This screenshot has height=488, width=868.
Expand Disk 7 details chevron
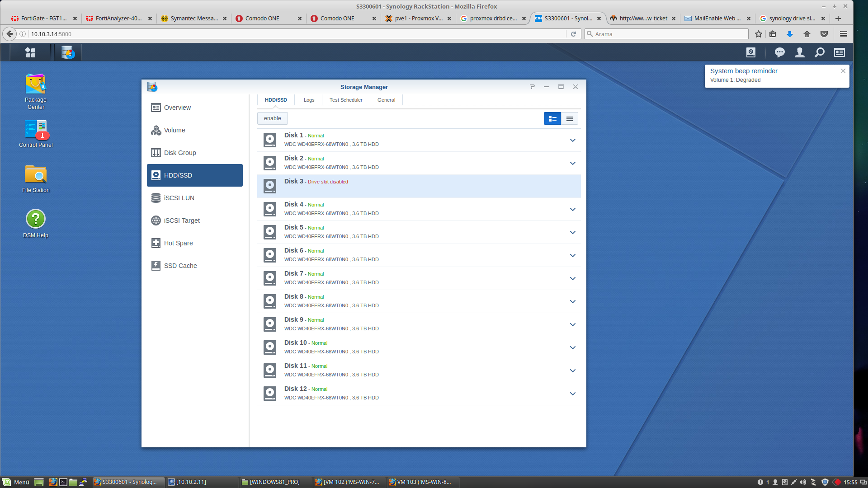(572, 278)
